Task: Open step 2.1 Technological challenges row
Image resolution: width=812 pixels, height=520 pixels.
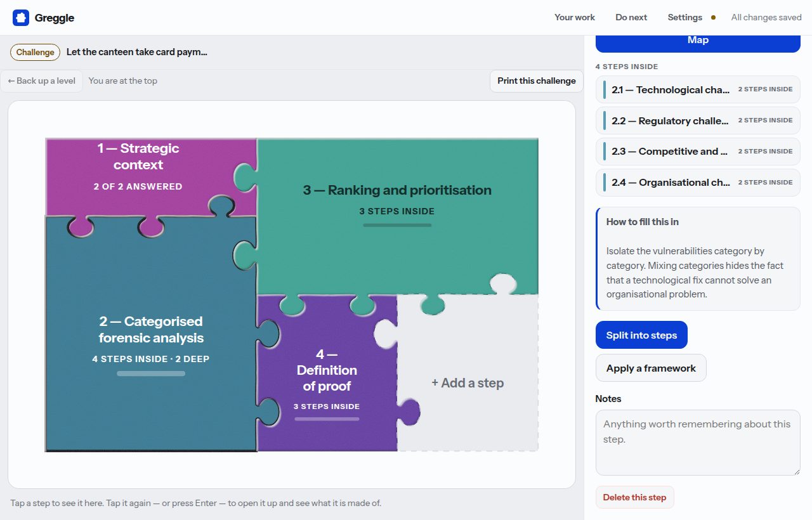Action: 698,89
